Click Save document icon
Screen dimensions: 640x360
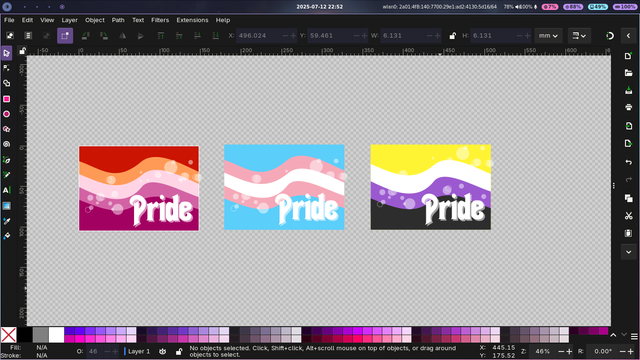(x=629, y=90)
